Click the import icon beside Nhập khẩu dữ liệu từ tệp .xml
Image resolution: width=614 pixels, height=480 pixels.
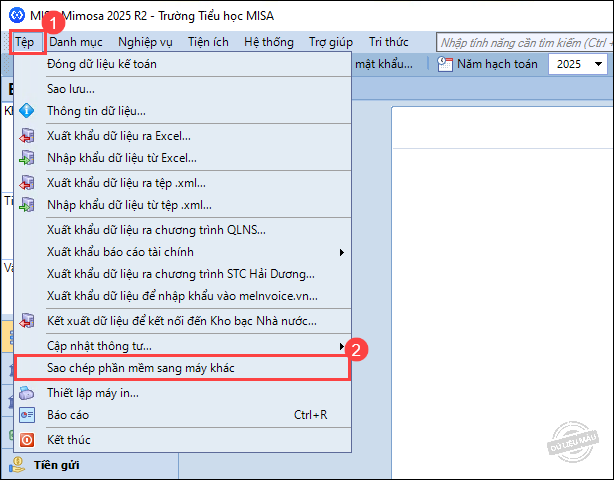tap(27, 205)
